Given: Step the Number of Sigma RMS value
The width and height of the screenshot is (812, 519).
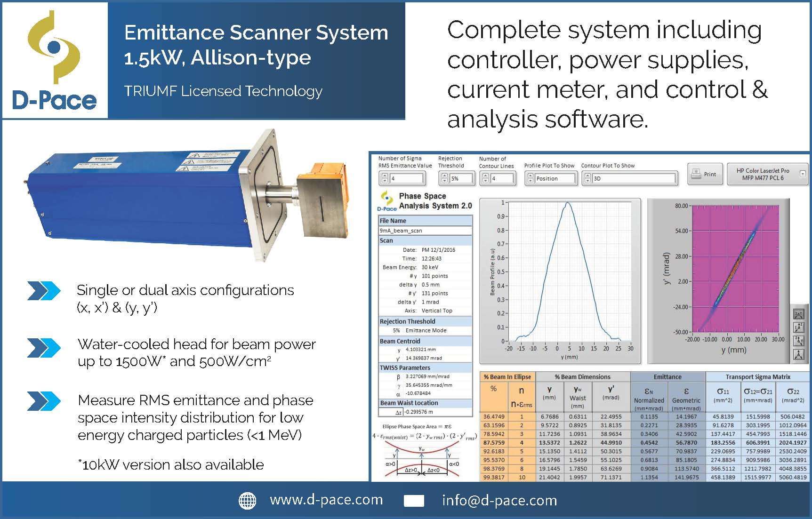Looking at the screenshot, I should coord(385,178).
